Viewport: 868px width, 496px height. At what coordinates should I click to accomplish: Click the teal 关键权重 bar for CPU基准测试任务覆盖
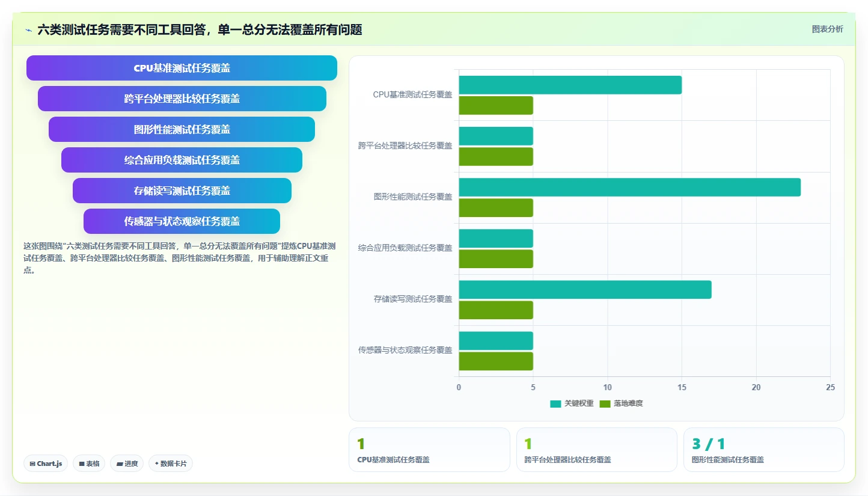pos(570,85)
